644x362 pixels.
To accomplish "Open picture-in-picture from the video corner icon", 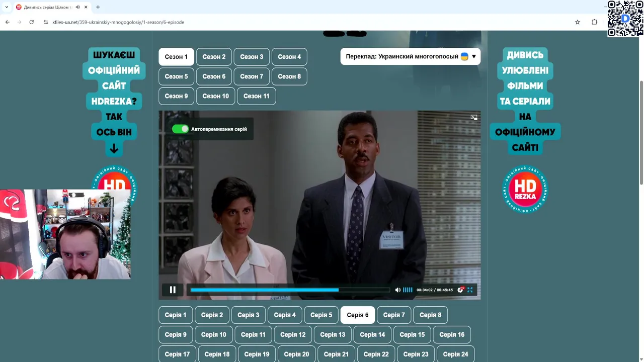I will [x=474, y=117].
